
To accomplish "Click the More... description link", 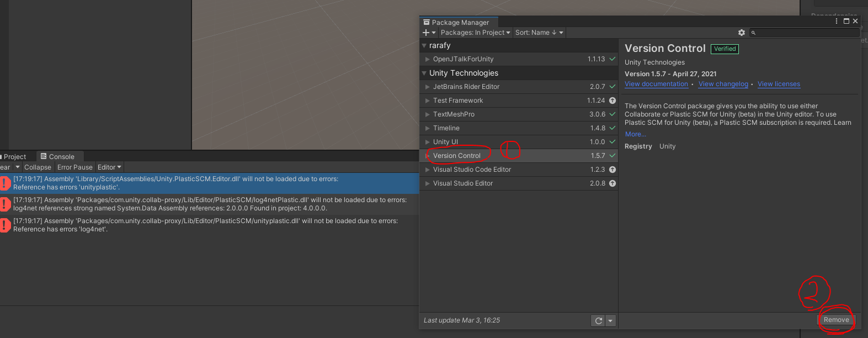I will tap(635, 134).
